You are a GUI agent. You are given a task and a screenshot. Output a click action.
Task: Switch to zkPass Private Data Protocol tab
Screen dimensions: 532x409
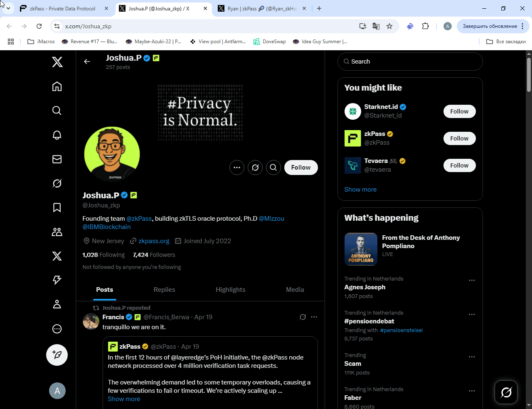[62, 8]
